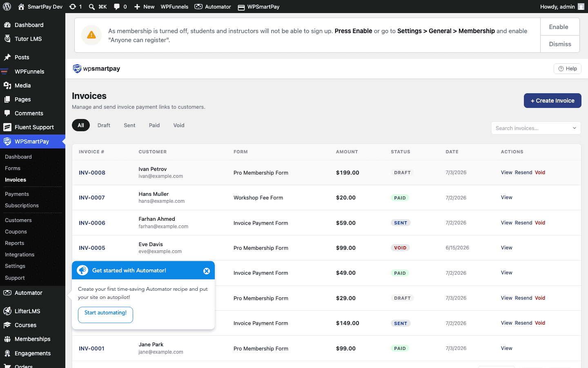Click the Automator icon in sidebar
This screenshot has height=368, width=588.
coord(7,293)
